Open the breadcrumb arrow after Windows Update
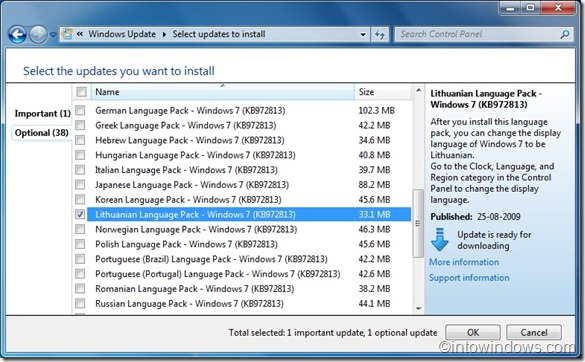Image resolution: width=585 pixels, height=362 pixels. 164,35
